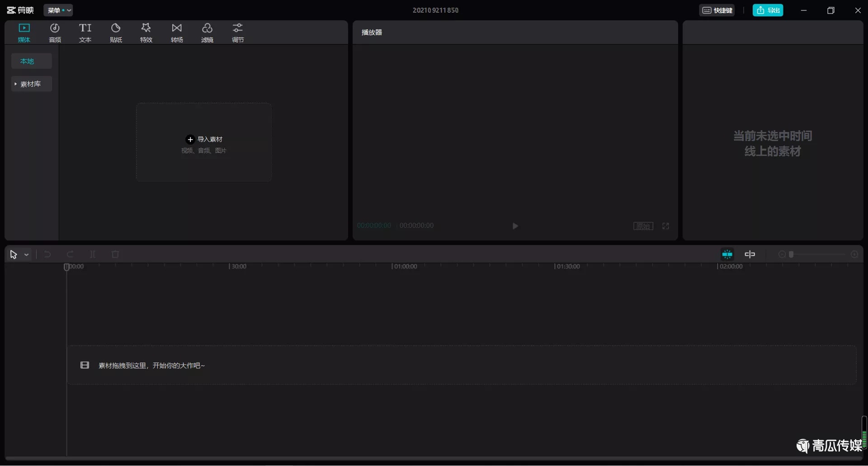
Task: Toggle the timeline auto-snap magnet button
Action: tap(727, 254)
